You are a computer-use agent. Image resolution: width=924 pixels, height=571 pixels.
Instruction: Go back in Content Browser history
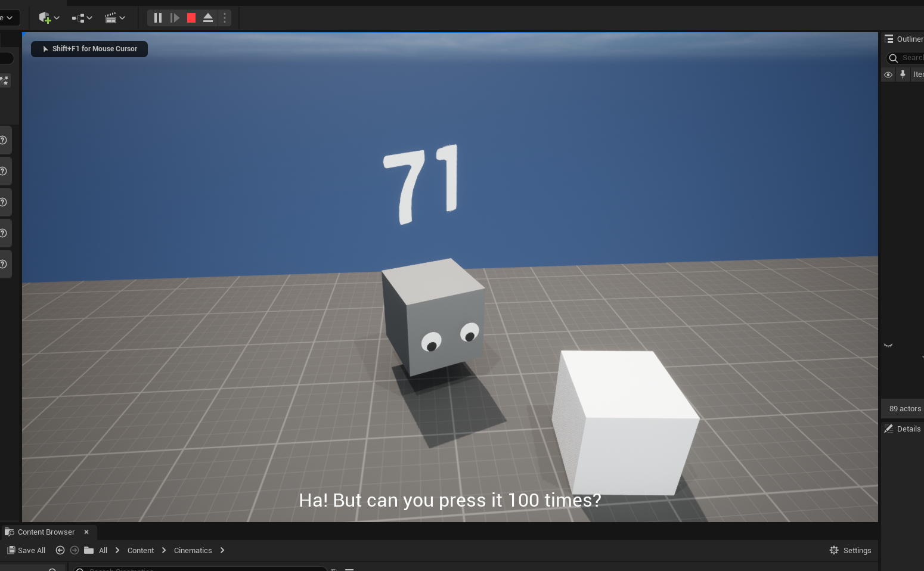60,551
